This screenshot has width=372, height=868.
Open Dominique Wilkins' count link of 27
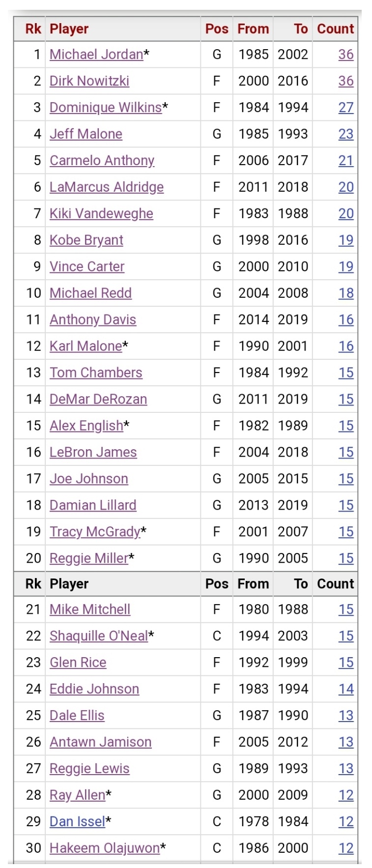[345, 108]
